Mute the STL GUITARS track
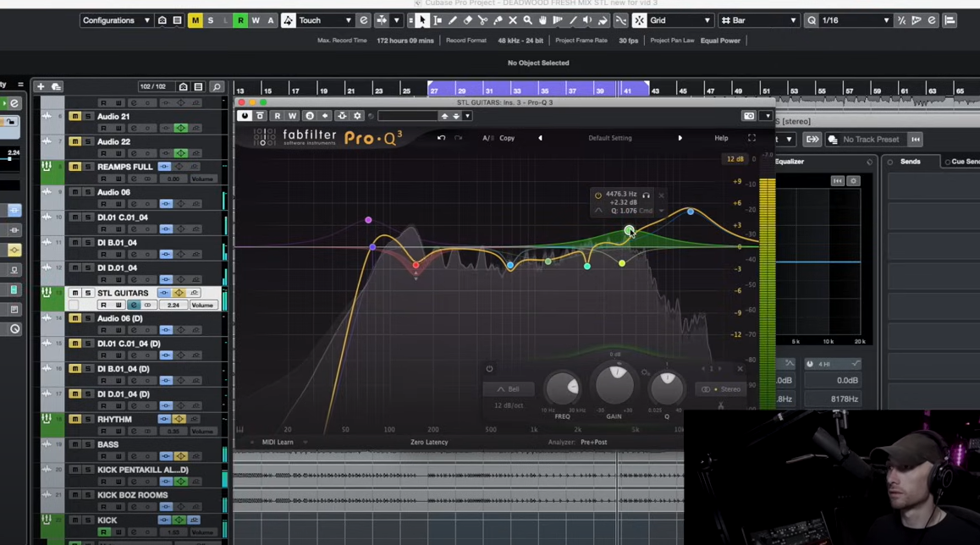 tap(75, 293)
